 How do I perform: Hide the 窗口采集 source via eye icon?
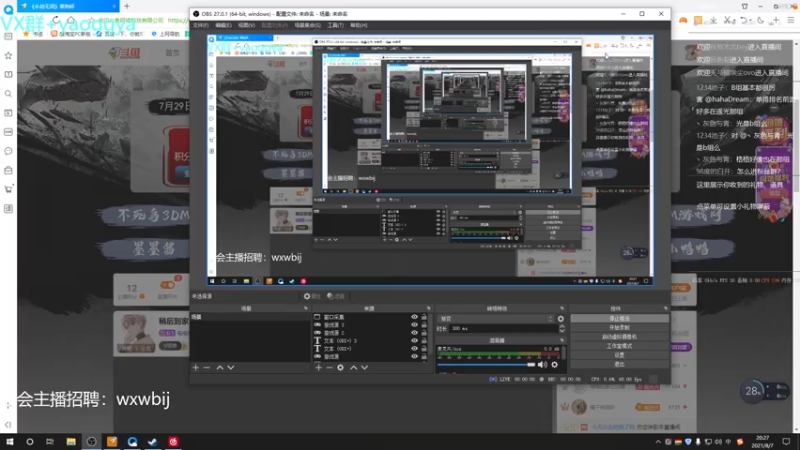[414, 317]
